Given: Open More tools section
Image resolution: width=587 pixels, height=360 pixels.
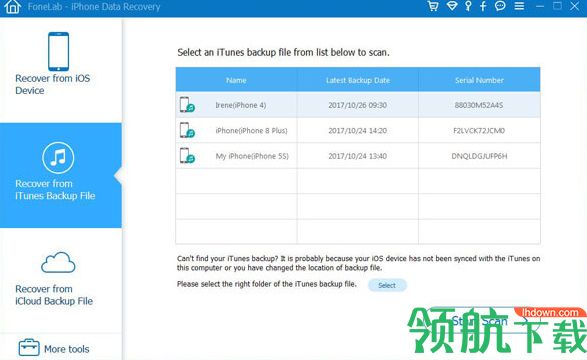Looking at the screenshot, I should [61, 348].
